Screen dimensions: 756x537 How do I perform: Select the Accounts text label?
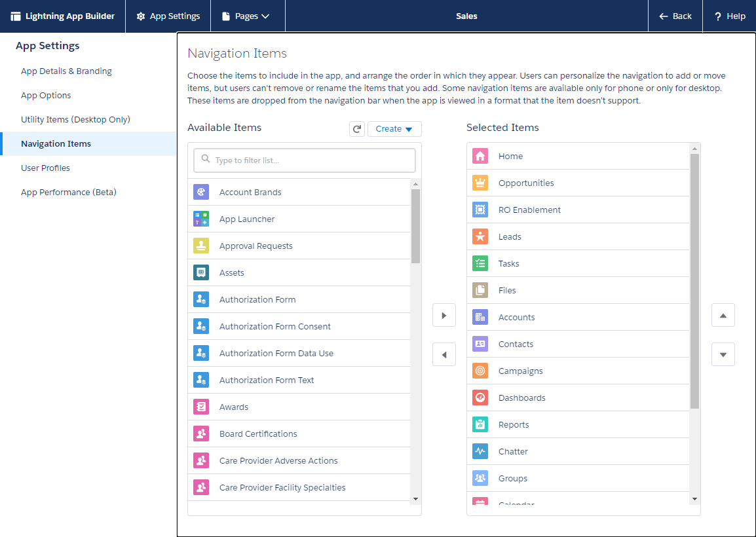[516, 317]
